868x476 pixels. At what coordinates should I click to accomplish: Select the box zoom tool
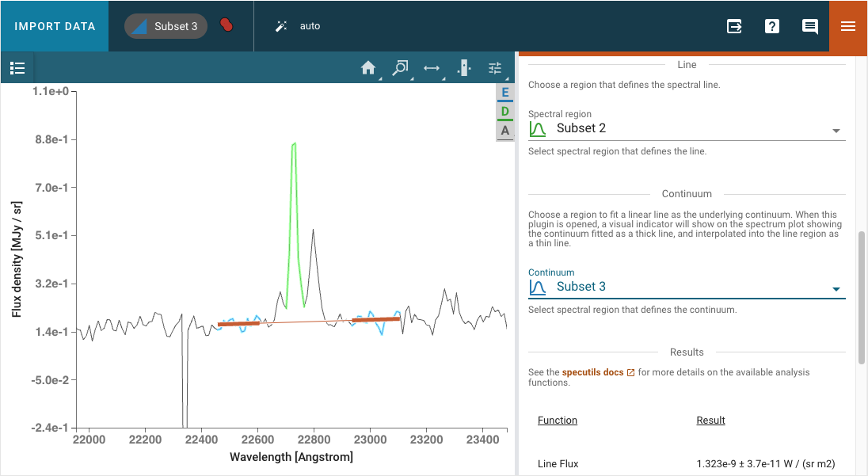(x=400, y=68)
